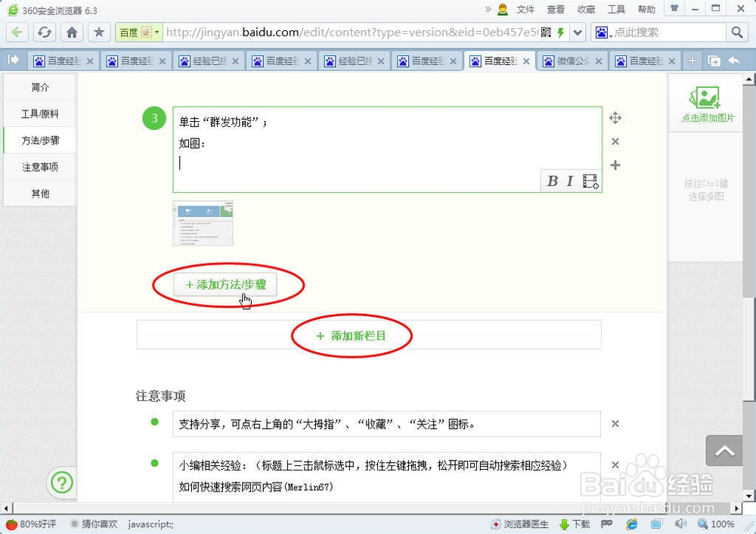Open the 工具 menu

tap(616, 10)
